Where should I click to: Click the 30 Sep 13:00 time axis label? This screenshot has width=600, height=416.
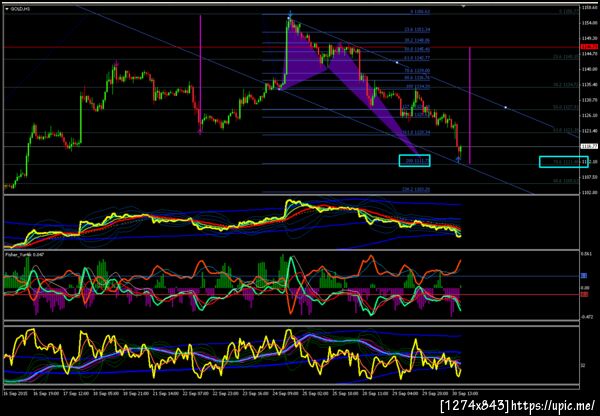tap(465, 393)
